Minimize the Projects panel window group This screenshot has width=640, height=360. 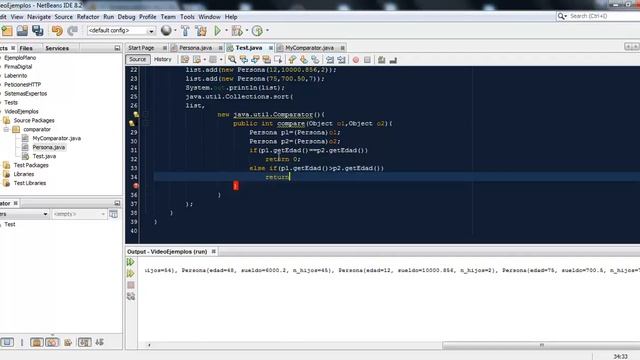point(117,48)
